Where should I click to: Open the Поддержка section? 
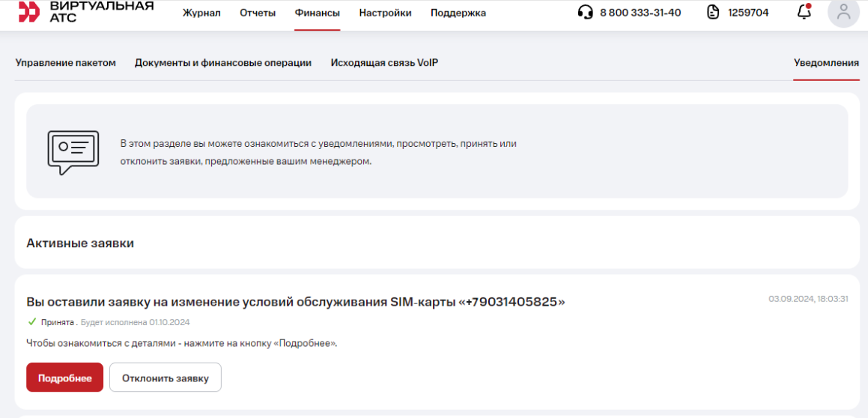point(458,13)
